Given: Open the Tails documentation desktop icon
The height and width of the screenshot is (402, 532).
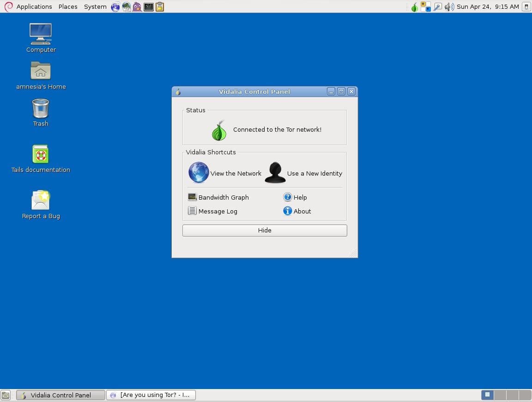Looking at the screenshot, I should (41, 155).
